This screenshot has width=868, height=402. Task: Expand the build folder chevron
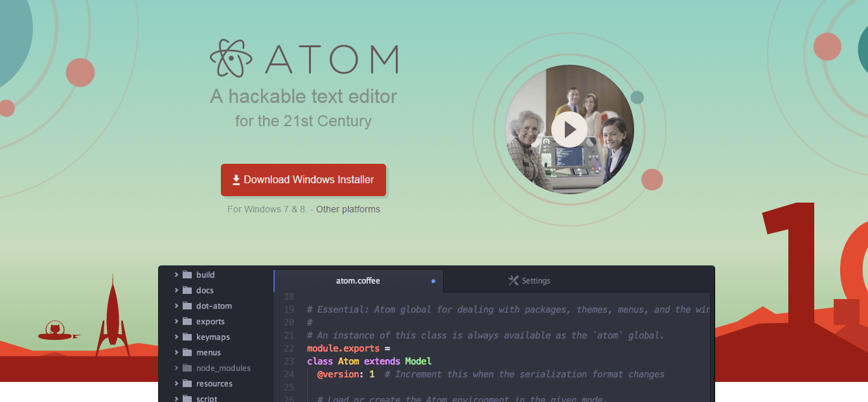[176, 274]
